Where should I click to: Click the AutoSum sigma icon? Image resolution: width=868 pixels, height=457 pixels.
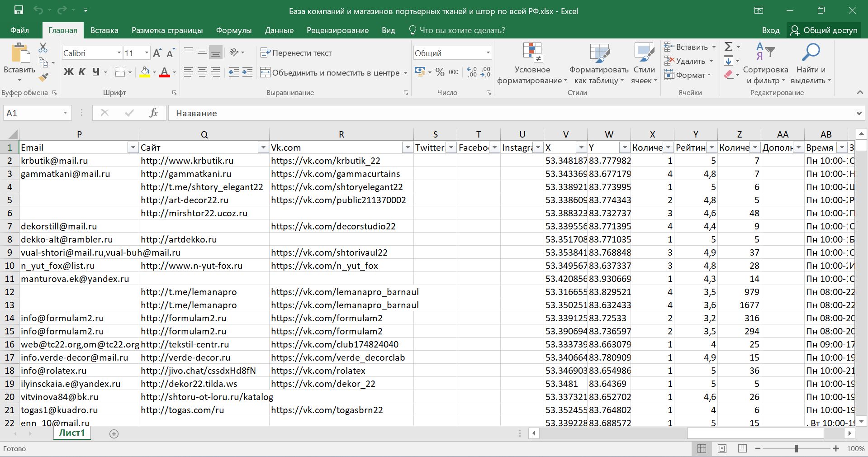(x=728, y=47)
